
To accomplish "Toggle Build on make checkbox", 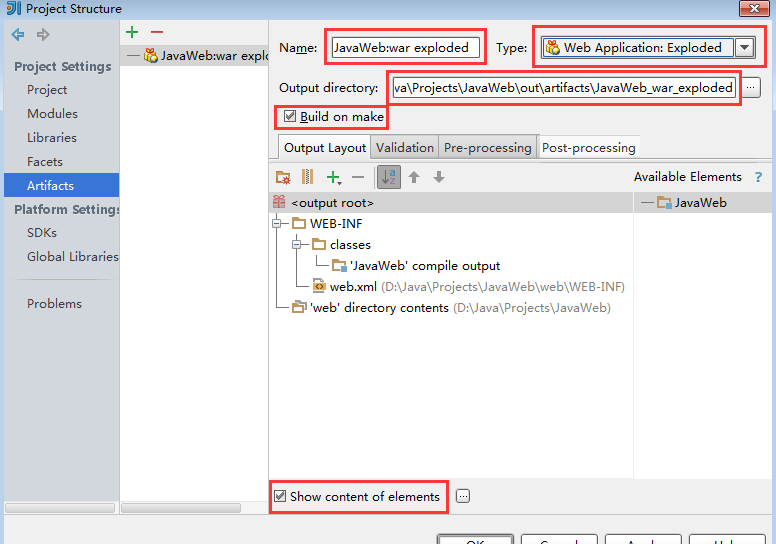I will [x=290, y=116].
